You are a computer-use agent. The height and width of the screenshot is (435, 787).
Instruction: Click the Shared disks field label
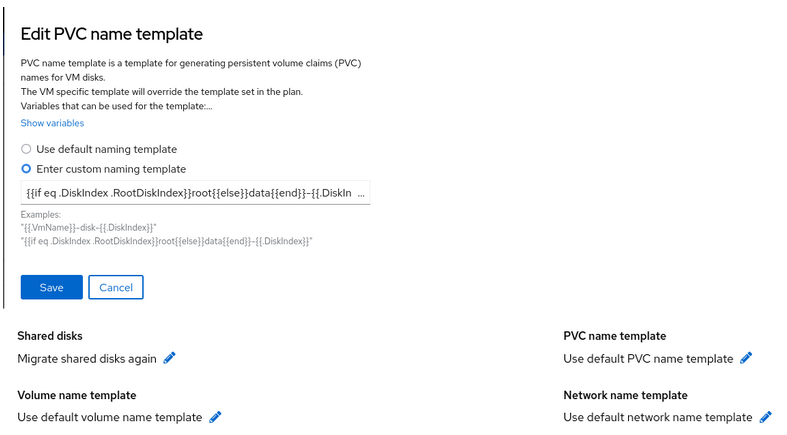click(x=50, y=336)
